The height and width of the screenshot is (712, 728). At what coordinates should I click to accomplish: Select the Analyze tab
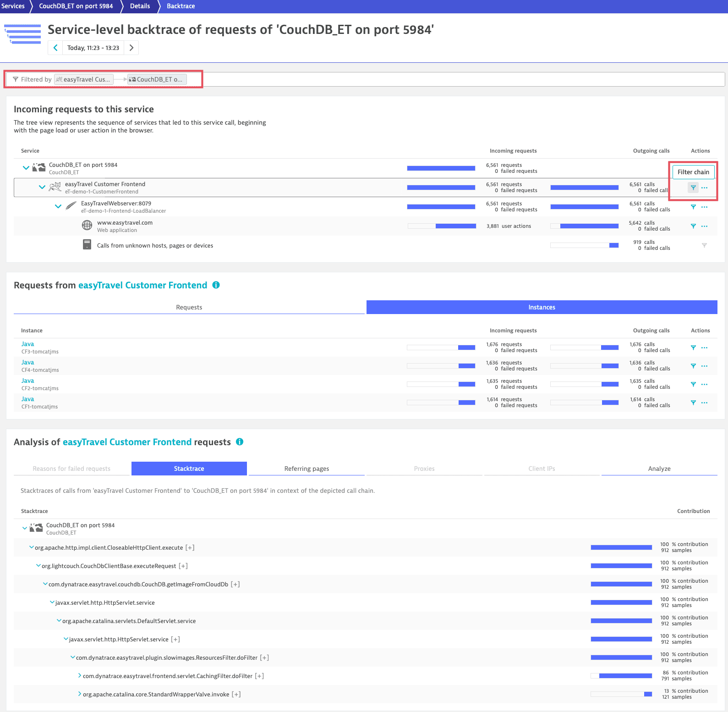click(659, 469)
